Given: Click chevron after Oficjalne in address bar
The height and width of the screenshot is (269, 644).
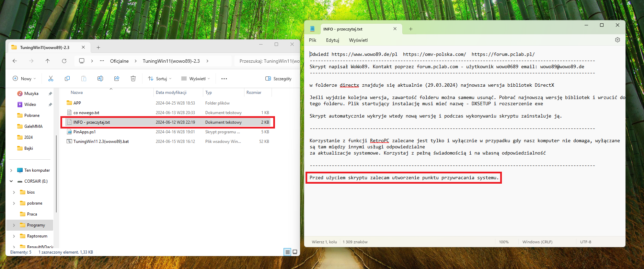Looking at the screenshot, I should pyautogui.click(x=136, y=61).
